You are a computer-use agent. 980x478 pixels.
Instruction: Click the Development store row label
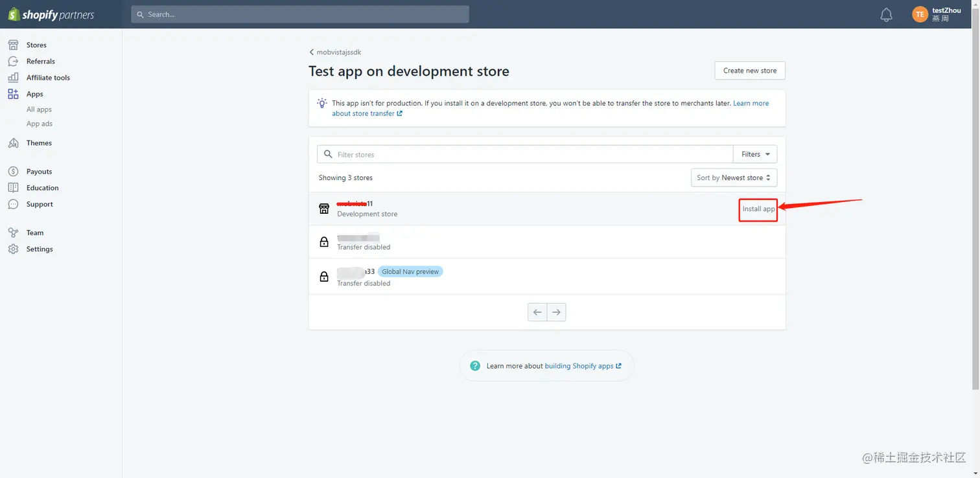pyautogui.click(x=367, y=214)
